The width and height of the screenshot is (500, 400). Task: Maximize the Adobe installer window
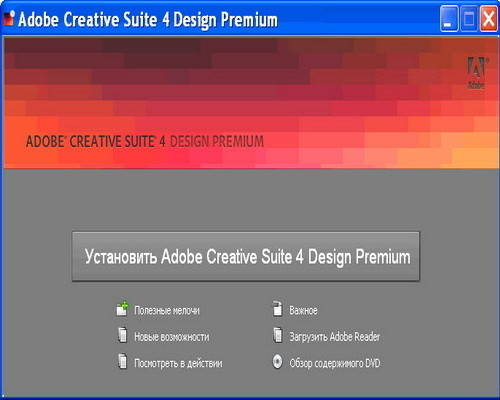469,19
